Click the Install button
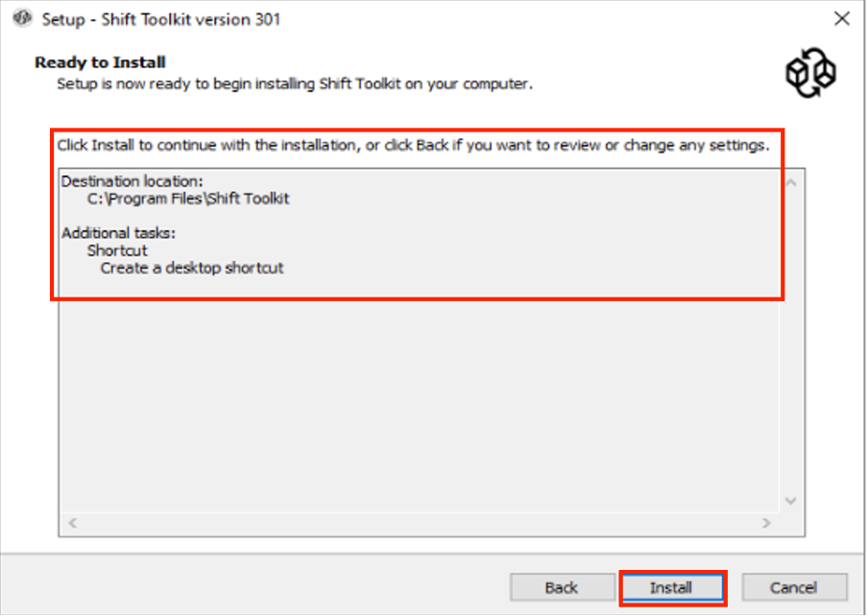 [x=670, y=587]
